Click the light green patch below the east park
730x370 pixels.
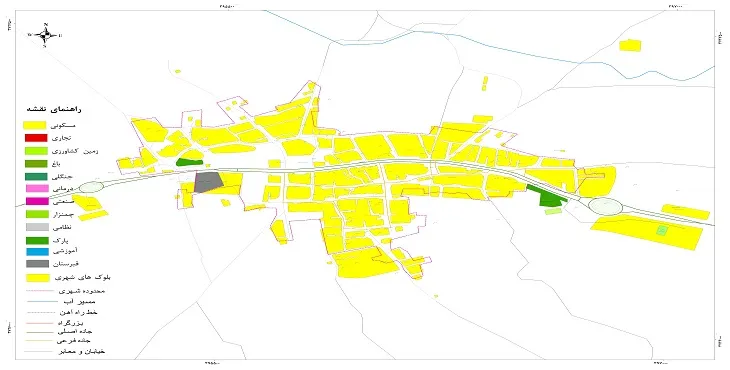553,211
